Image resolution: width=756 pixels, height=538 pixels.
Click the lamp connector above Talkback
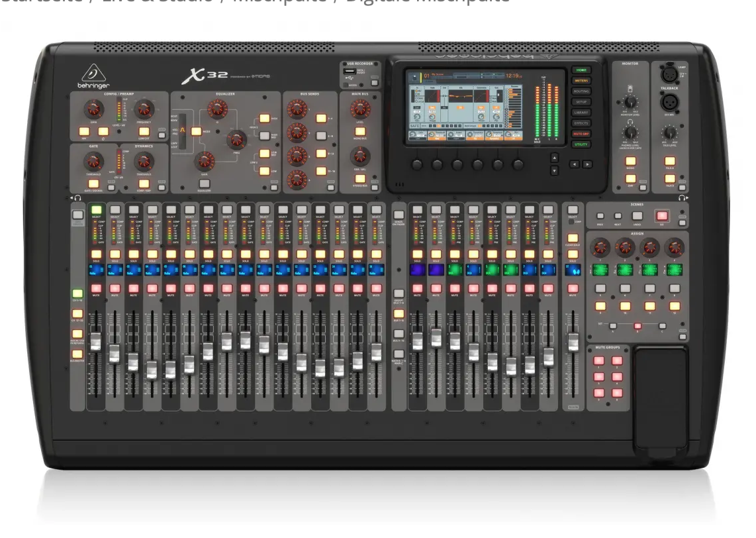(669, 74)
